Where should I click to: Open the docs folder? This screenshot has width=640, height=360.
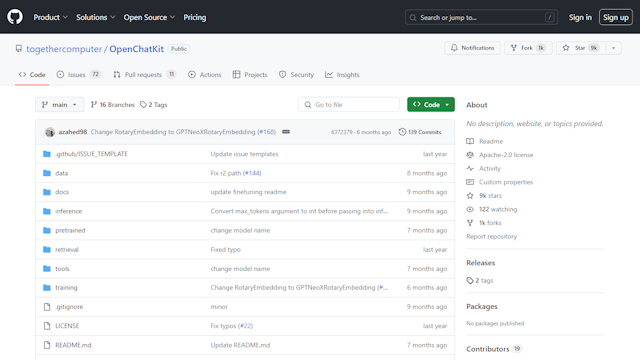pyautogui.click(x=62, y=192)
